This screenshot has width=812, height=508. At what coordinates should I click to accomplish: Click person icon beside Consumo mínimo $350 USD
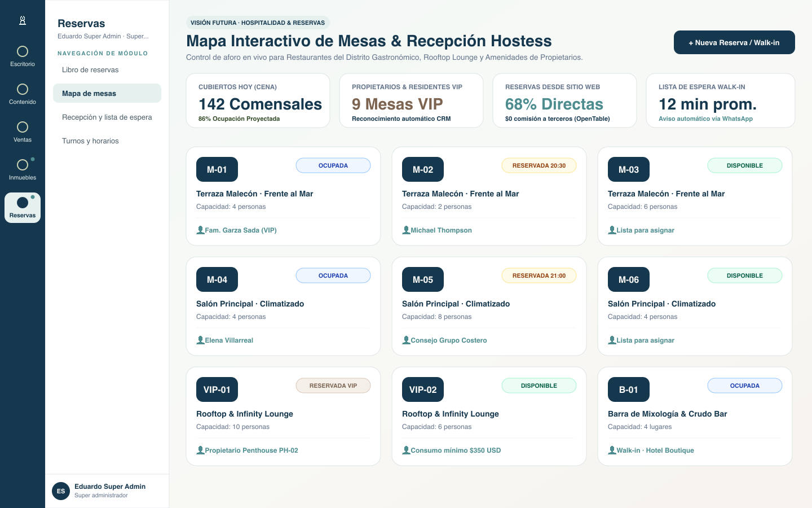coord(406,450)
